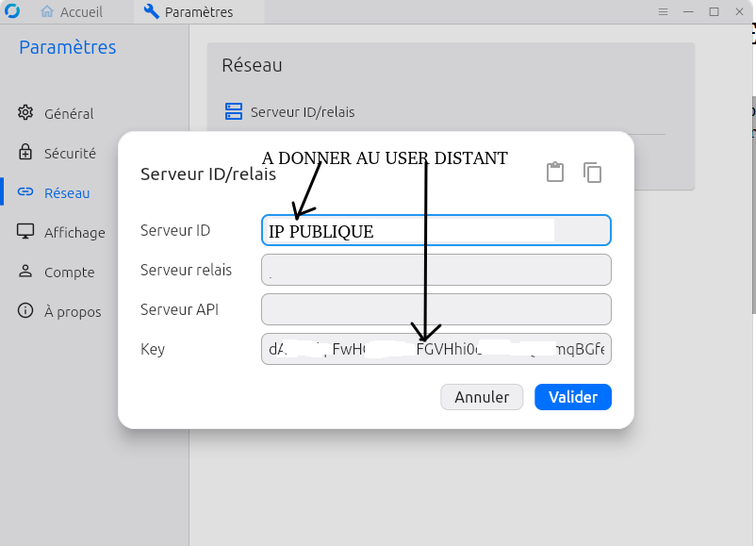Copy server config with copy icon
Image resolution: width=756 pixels, height=546 pixels.
coord(592,173)
